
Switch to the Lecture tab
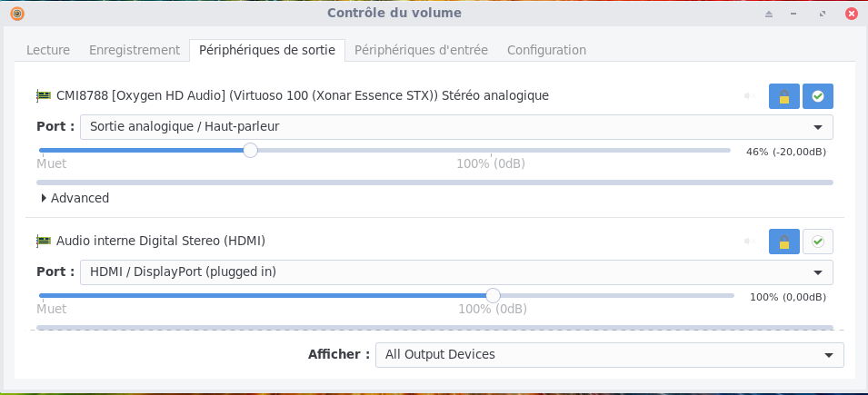tap(48, 50)
